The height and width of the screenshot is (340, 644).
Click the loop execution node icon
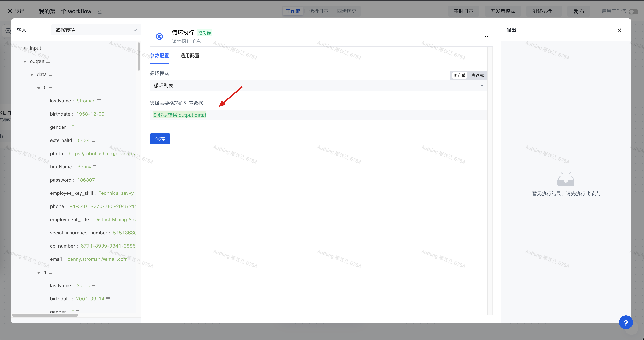tap(159, 37)
